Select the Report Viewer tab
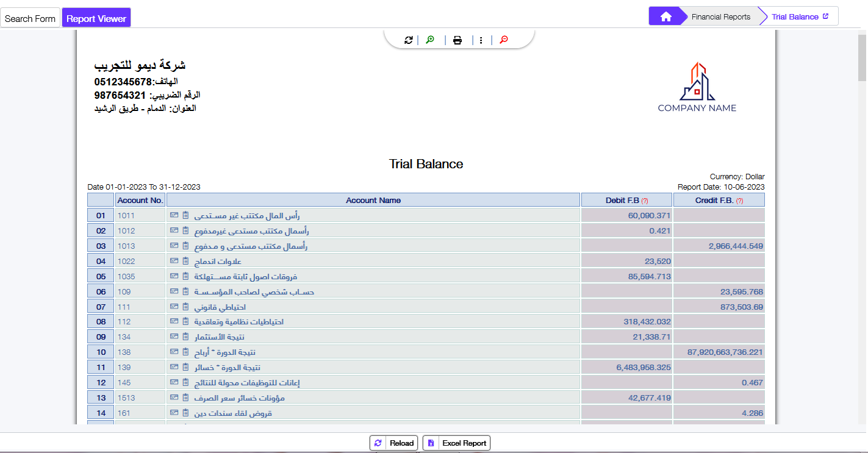The height and width of the screenshot is (453, 868). [96, 18]
